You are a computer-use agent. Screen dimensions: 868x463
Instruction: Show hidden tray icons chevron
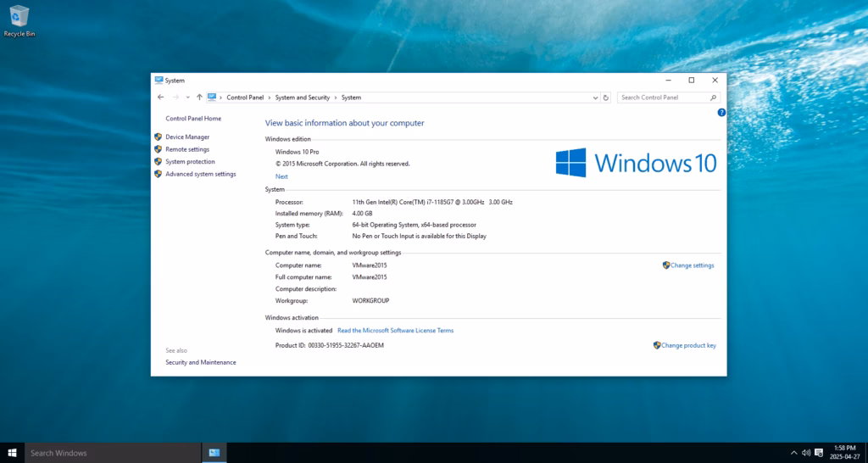pyautogui.click(x=793, y=453)
